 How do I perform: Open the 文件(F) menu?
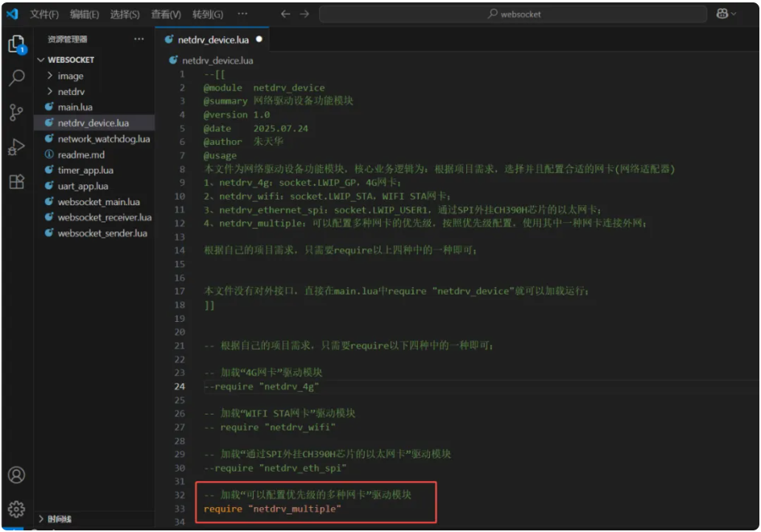point(44,14)
